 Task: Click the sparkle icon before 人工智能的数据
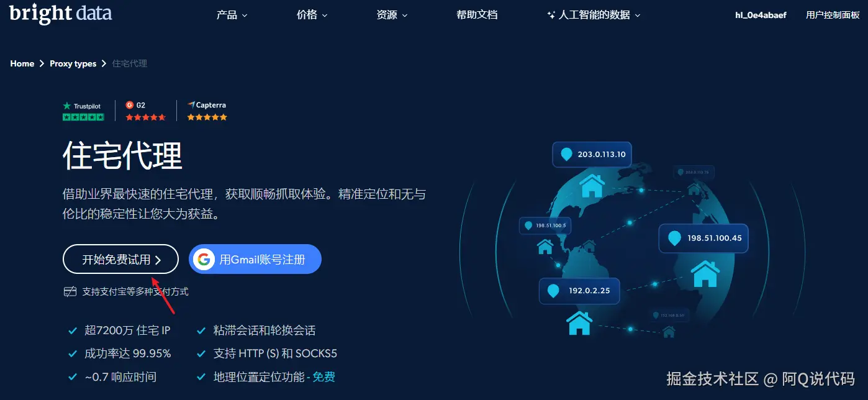pos(551,15)
